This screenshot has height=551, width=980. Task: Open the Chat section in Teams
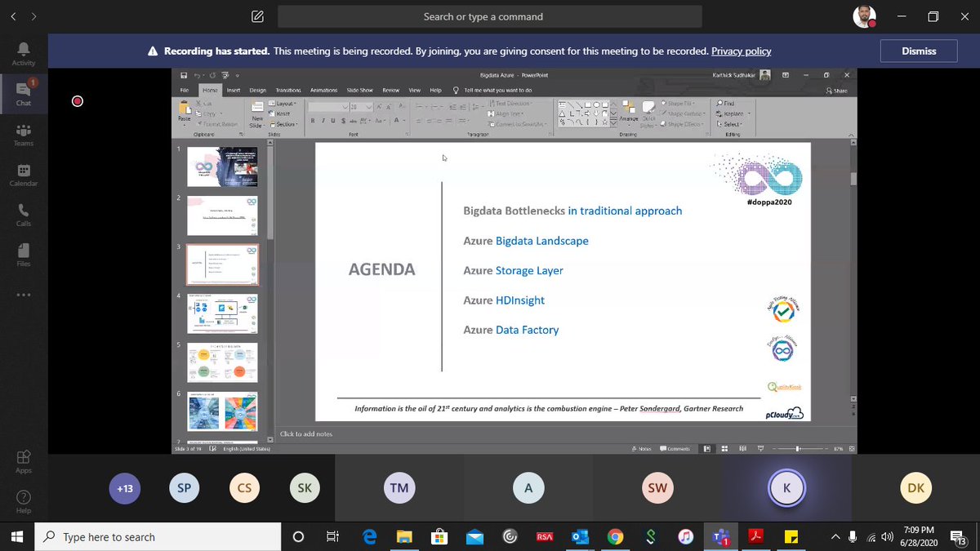[23, 92]
